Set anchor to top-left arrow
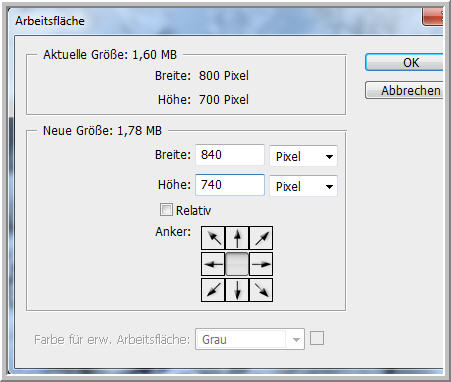This screenshot has height=382, width=451. pyautogui.click(x=213, y=238)
